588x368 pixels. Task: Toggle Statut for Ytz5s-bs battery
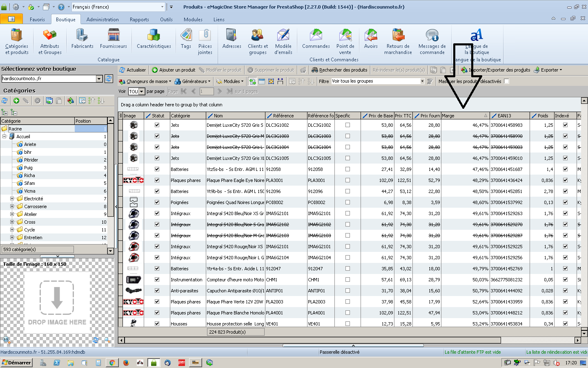[157, 169]
